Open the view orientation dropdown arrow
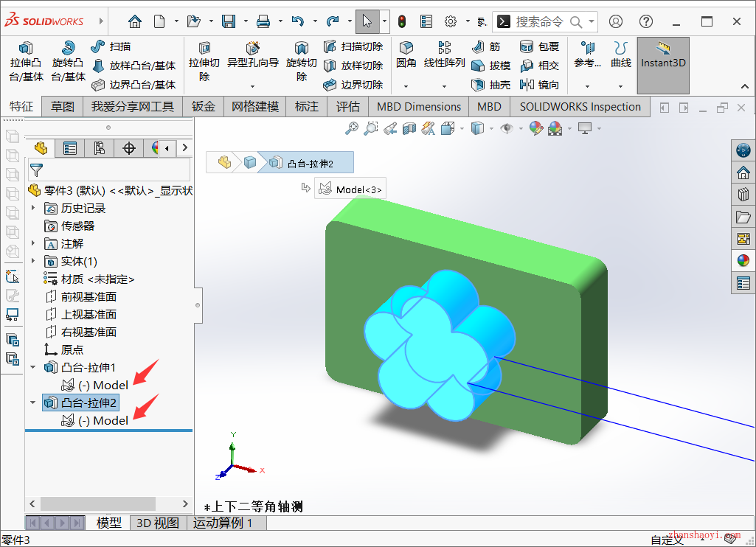 [x=462, y=128]
